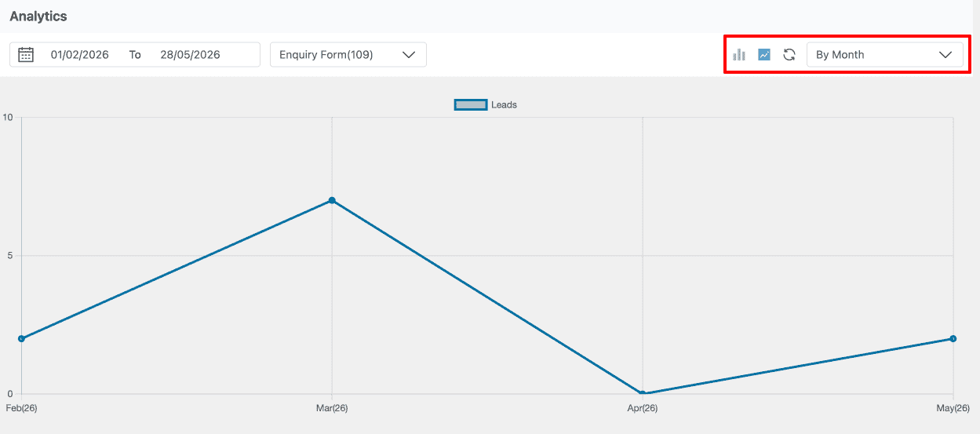Open the calendar date picker icon
This screenshot has width=980, height=434.
[26, 55]
